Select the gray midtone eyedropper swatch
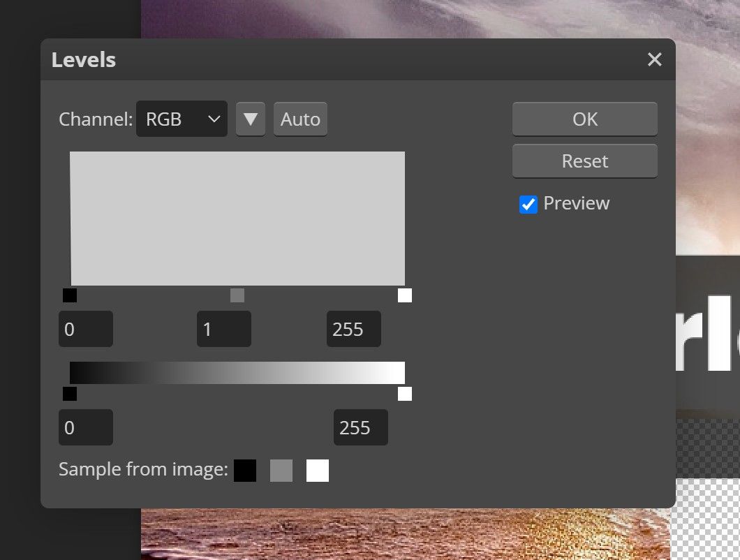Image resolution: width=740 pixels, height=560 pixels. point(281,470)
